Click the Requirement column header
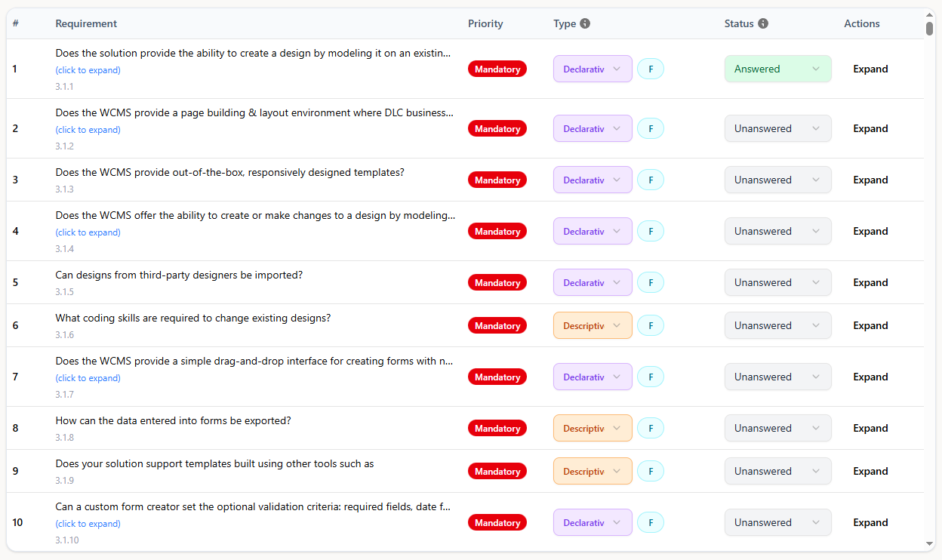 pyautogui.click(x=86, y=23)
